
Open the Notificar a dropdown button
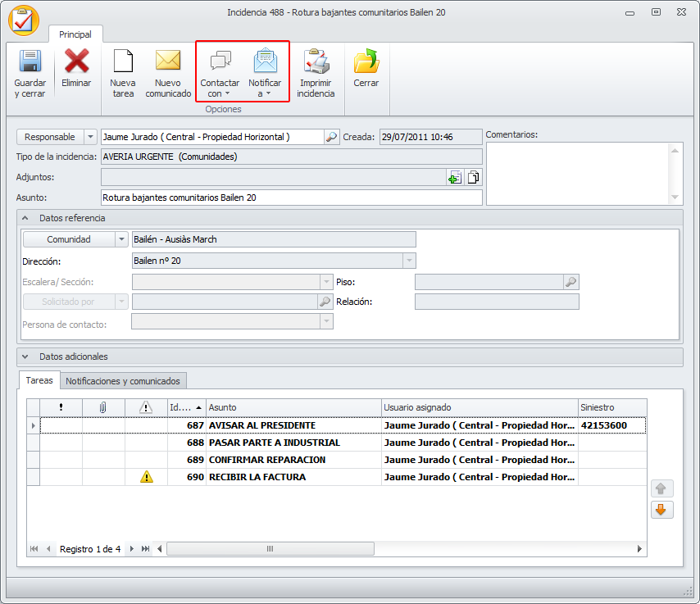pyautogui.click(x=265, y=74)
